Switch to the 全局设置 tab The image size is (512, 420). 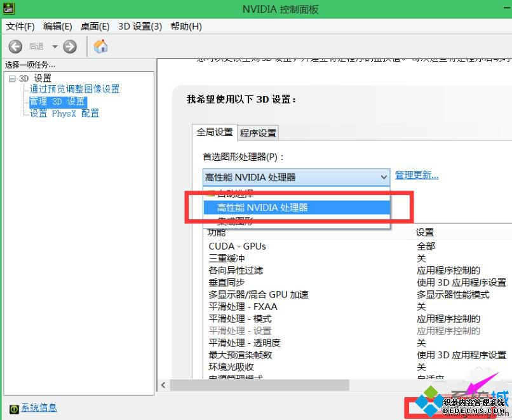pyautogui.click(x=215, y=132)
